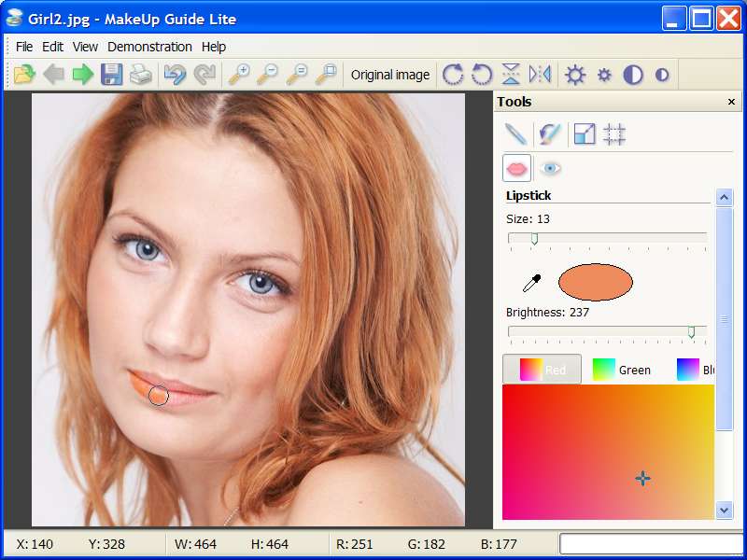The height and width of the screenshot is (560, 747).
Task: Flip the image horizontally
Action: tap(540, 75)
